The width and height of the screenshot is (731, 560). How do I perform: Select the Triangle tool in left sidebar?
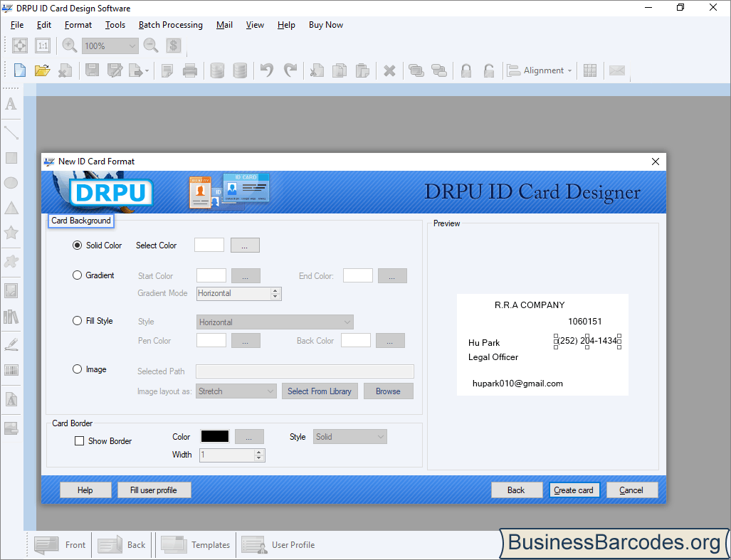tap(11, 208)
